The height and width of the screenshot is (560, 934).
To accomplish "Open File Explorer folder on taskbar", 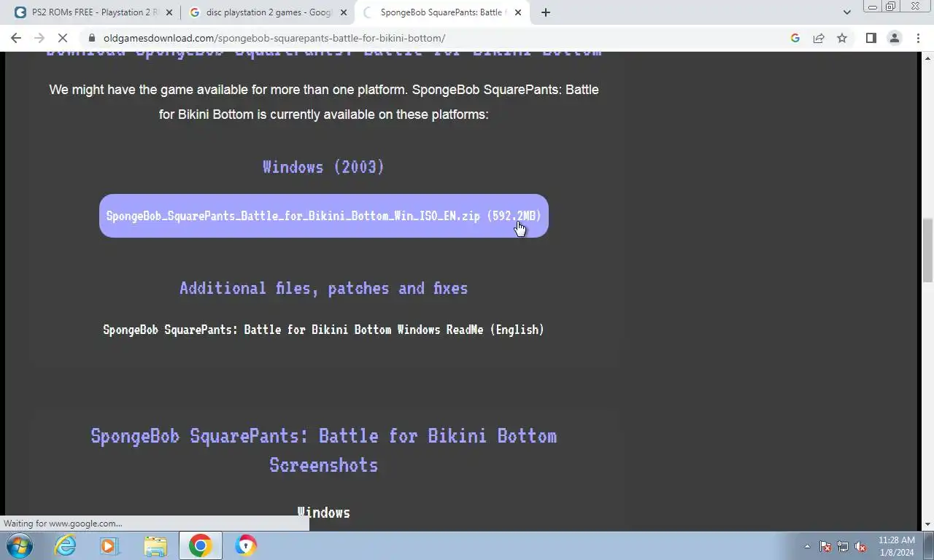I will point(155,545).
